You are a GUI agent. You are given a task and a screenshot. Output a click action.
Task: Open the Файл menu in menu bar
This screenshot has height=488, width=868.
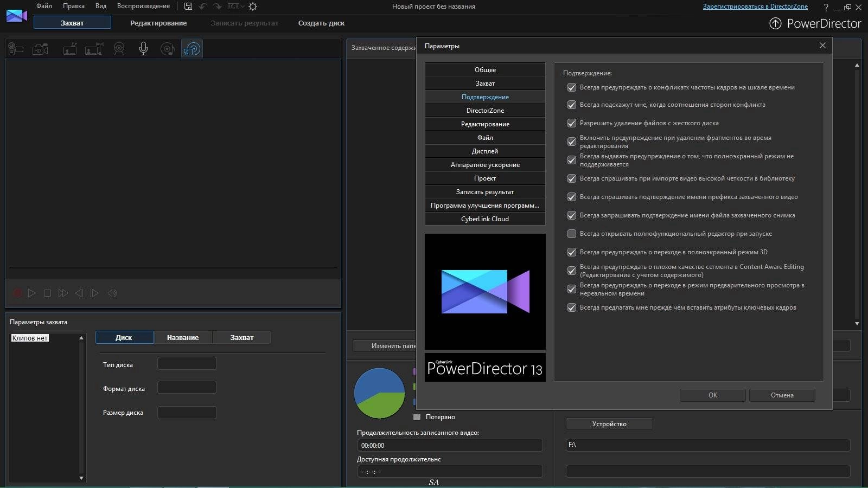point(44,6)
